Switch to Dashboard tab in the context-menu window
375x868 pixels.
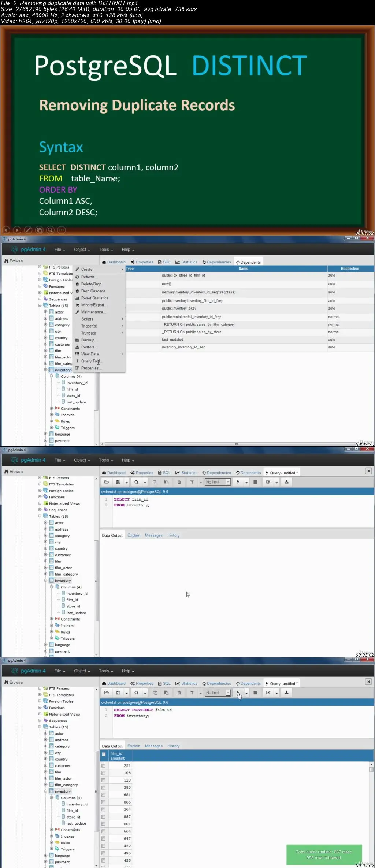tap(114, 262)
